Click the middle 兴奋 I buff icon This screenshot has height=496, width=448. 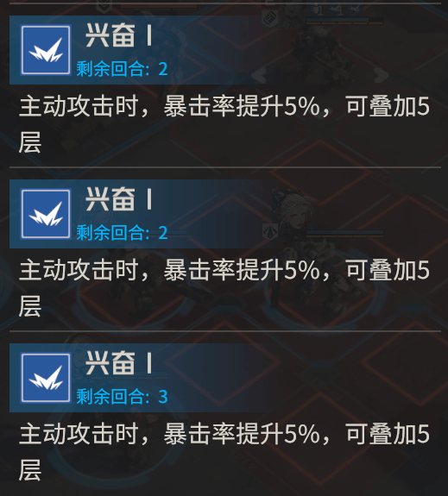point(46,214)
